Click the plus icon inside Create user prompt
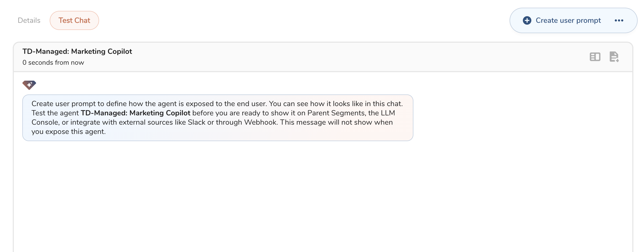 pos(527,20)
